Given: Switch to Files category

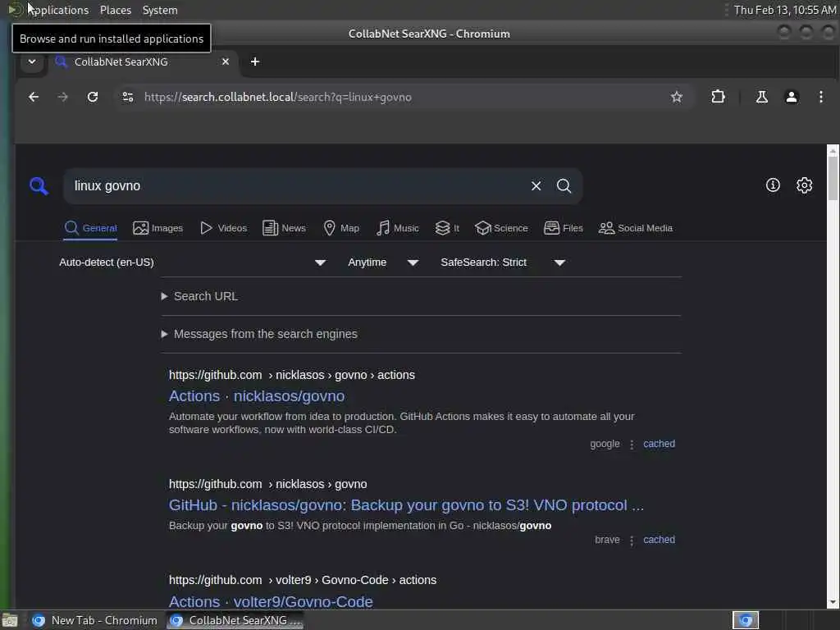Looking at the screenshot, I should pyautogui.click(x=563, y=228).
